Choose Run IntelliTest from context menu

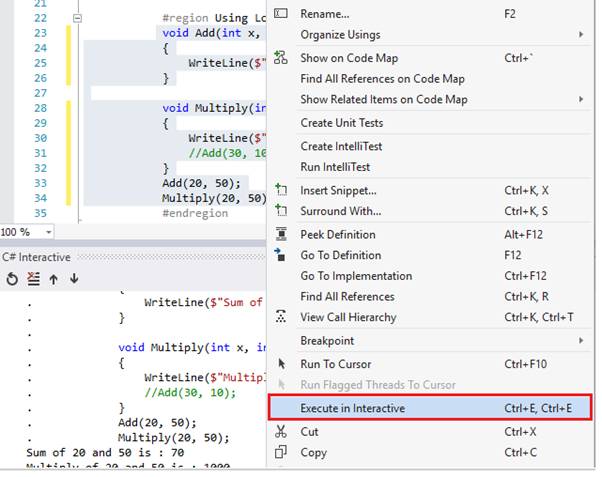pos(336,167)
